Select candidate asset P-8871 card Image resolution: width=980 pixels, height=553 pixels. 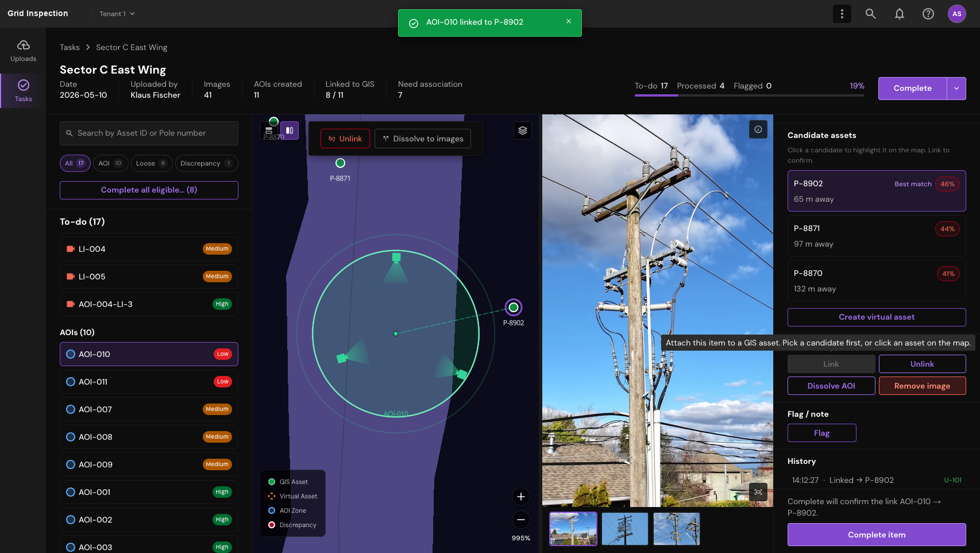(x=877, y=236)
